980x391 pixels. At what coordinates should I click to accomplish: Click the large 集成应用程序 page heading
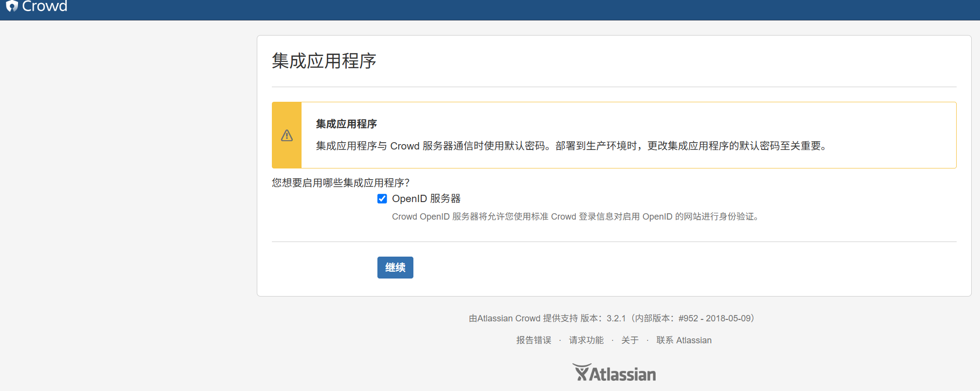[324, 61]
